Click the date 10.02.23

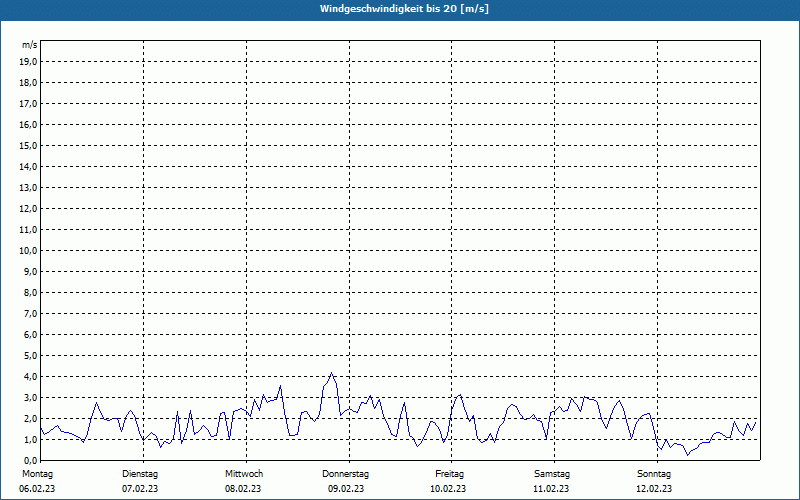(x=448, y=489)
